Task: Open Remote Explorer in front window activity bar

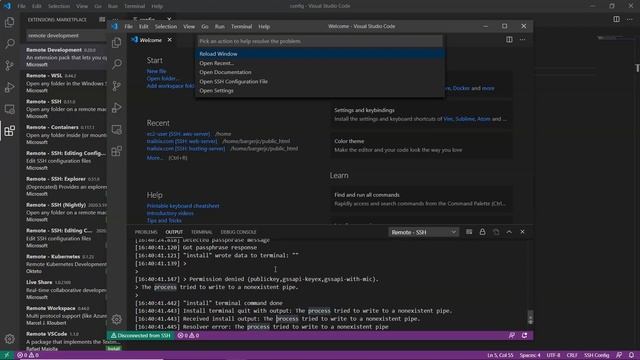Action: [x=117, y=129]
